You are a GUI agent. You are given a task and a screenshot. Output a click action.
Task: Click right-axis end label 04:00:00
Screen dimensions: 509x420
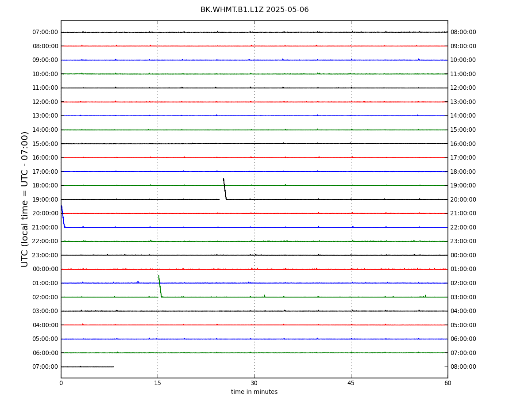point(463,311)
